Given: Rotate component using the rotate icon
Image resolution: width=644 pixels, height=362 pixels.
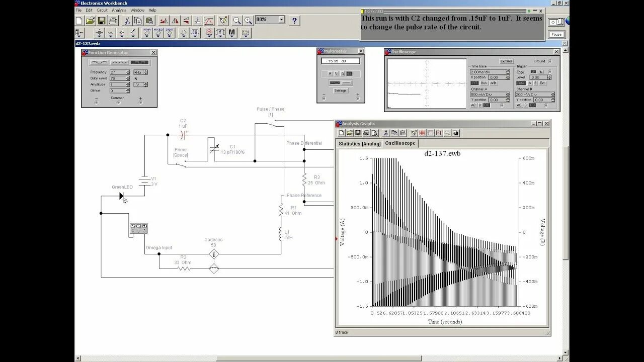Looking at the screenshot, I should 164,21.
